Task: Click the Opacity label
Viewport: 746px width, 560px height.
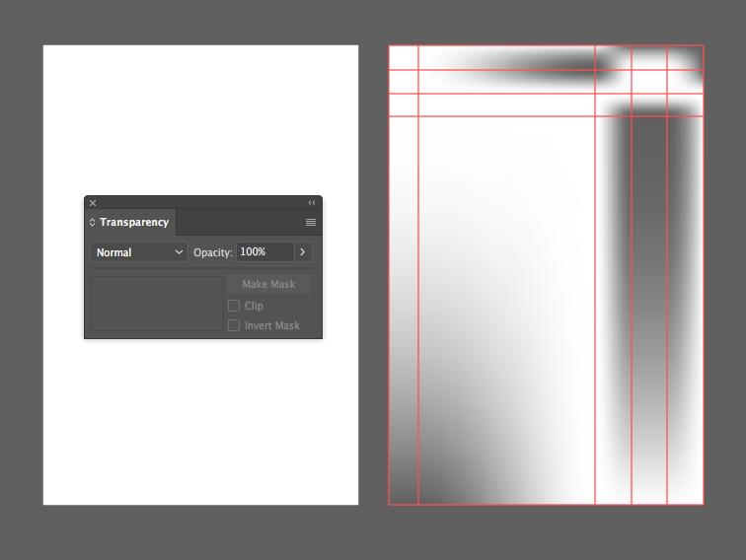Action: click(213, 252)
